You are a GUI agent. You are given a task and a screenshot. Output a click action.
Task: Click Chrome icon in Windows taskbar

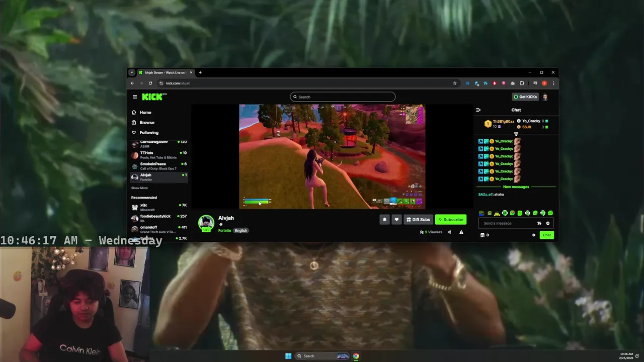pyautogui.click(x=356, y=356)
